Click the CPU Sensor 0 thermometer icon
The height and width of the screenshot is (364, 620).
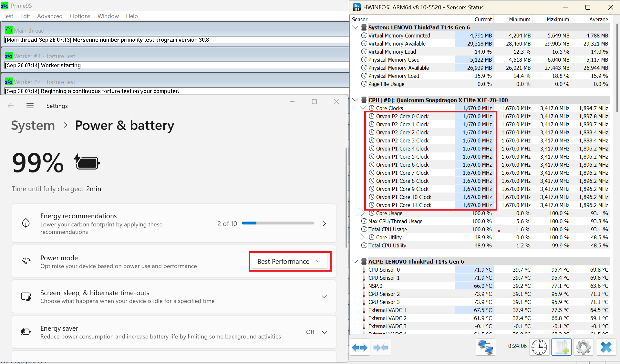(x=364, y=270)
